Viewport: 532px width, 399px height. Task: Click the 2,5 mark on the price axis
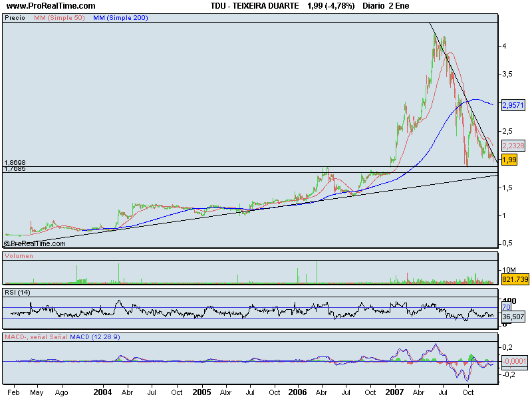click(x=507, y=131)
